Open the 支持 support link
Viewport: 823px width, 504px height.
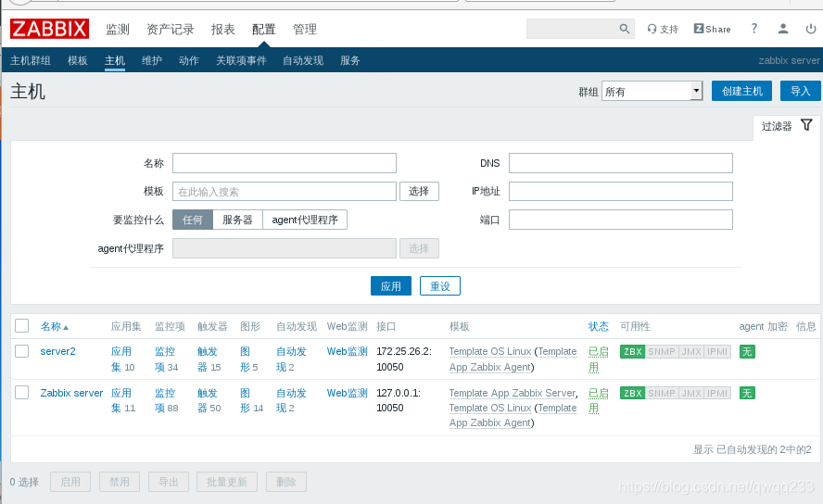click(x=663, y=29)
